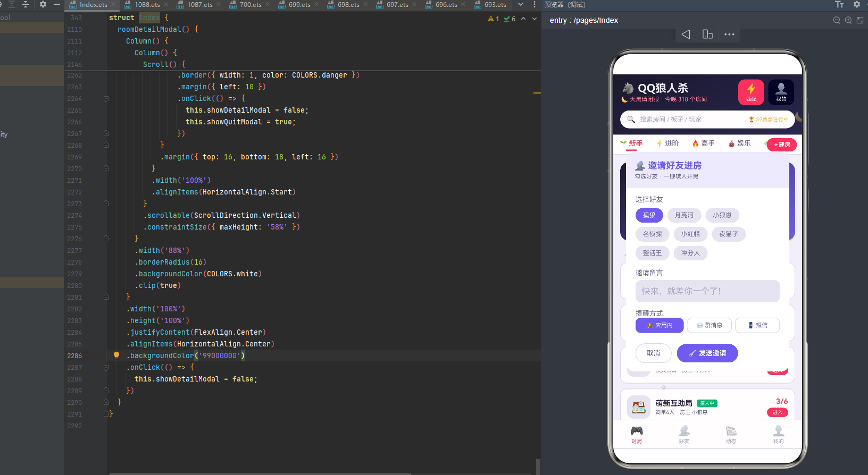Image resolution: width=868 pixels, height=475 pixels.
Task: Select the 娱乐 category tab
Action: [x=739, y=143]
